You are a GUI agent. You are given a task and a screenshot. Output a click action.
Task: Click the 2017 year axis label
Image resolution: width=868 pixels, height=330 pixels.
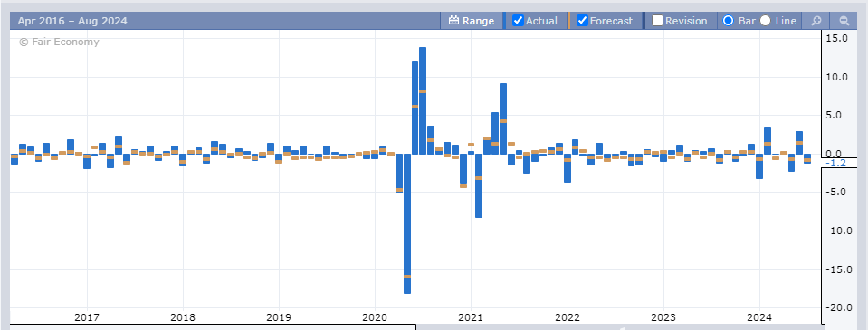click(86, 317)
